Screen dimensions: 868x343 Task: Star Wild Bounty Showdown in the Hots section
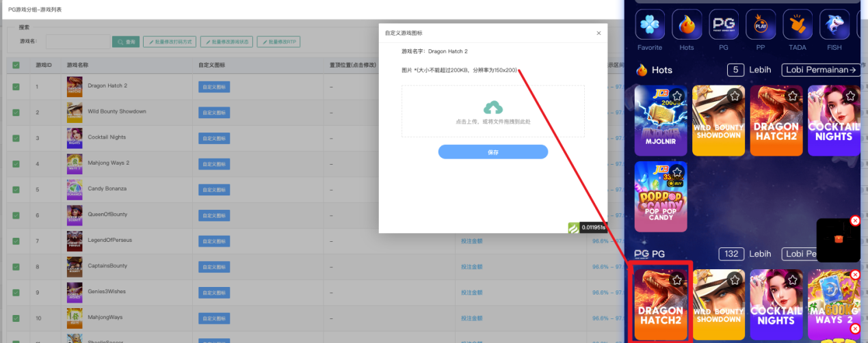point(735,96)
